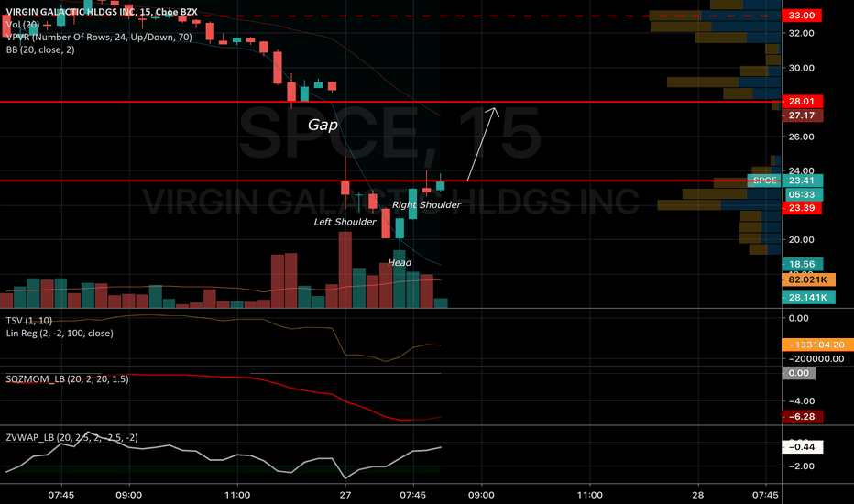Click the gray 0.00 tag in SQZMOM pane

tap(798, 373)
